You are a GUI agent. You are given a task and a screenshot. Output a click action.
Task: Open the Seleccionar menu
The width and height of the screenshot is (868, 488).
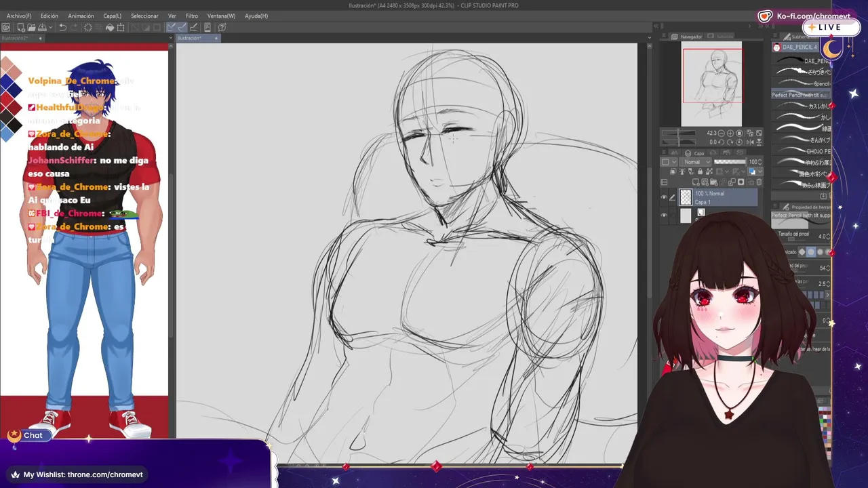[144, 16]
